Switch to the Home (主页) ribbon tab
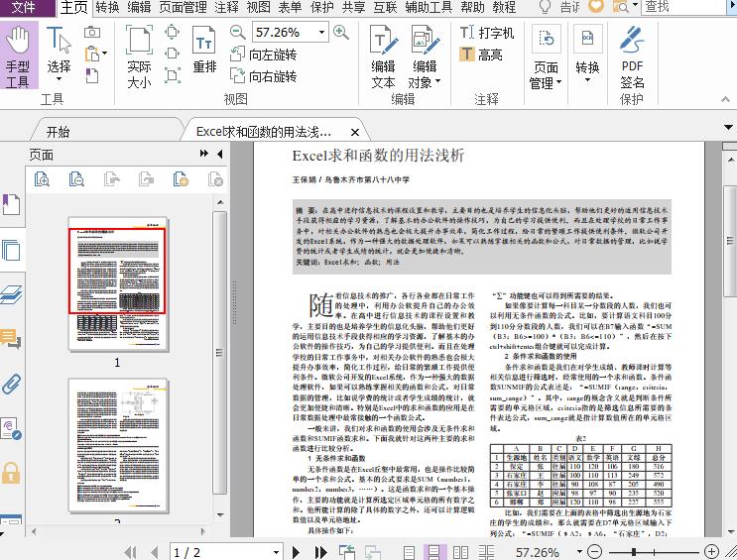The width and height of the screenshot is (737, 560). click(73, 7)
